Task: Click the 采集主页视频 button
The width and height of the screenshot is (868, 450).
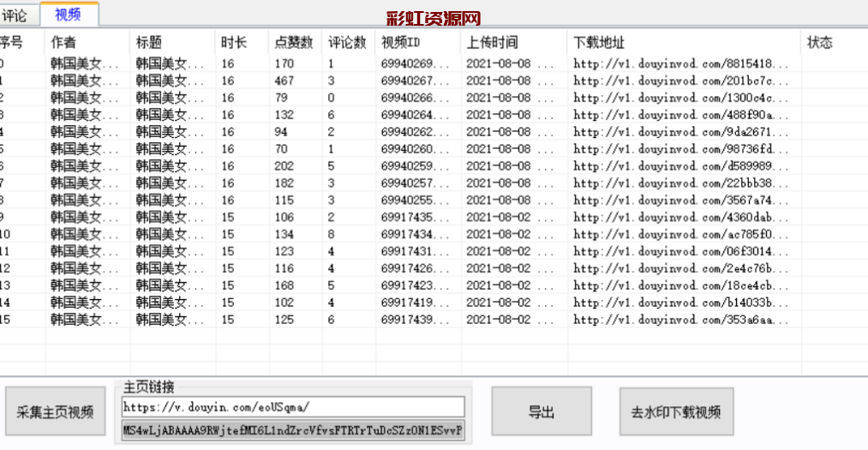Action: click(55, 412)
